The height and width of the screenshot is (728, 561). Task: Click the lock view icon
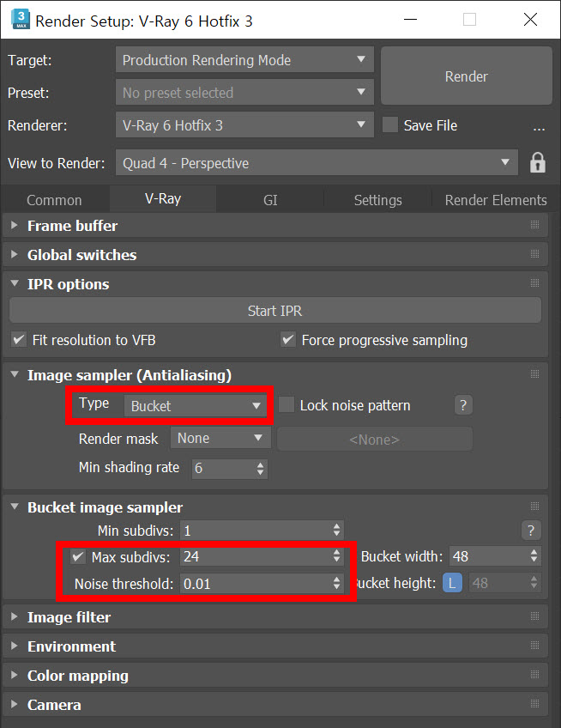click(x=537, y=162)
